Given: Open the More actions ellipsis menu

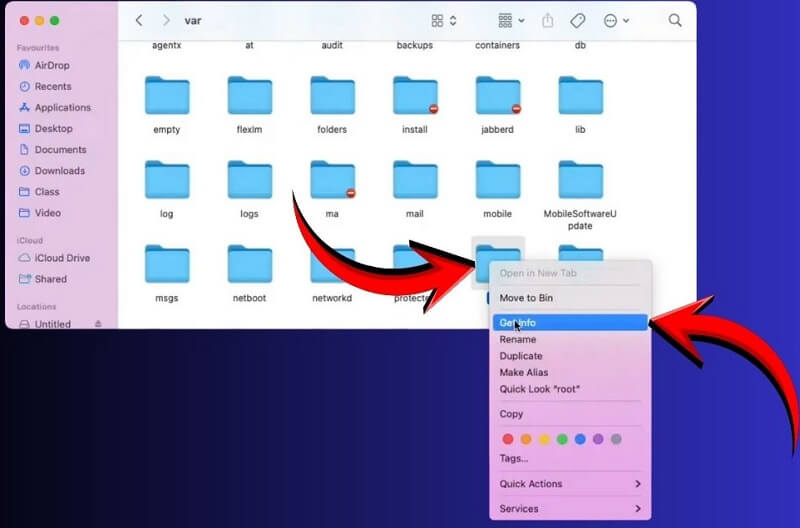Looking at the screenshot, I should (x=610, y=20).
